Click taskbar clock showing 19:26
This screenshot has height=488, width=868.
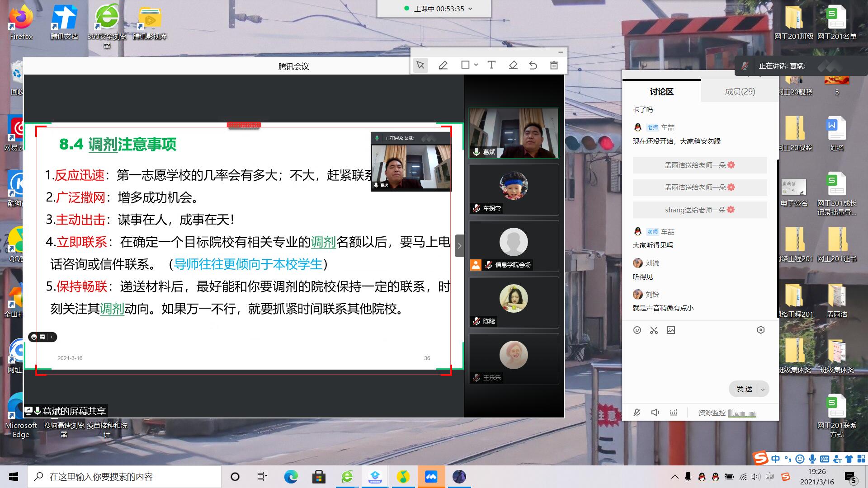[x=817, y=477]
